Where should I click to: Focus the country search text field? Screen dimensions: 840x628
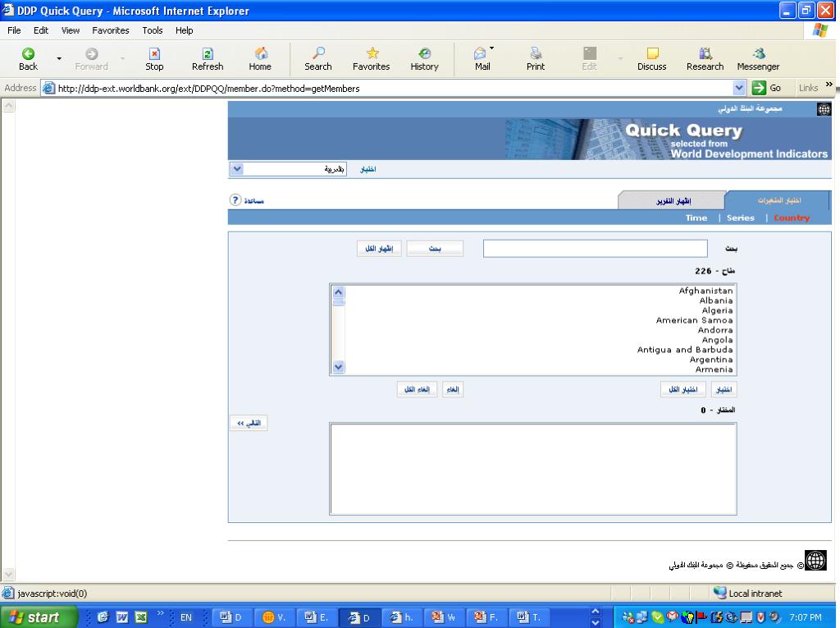pos(596,248)
